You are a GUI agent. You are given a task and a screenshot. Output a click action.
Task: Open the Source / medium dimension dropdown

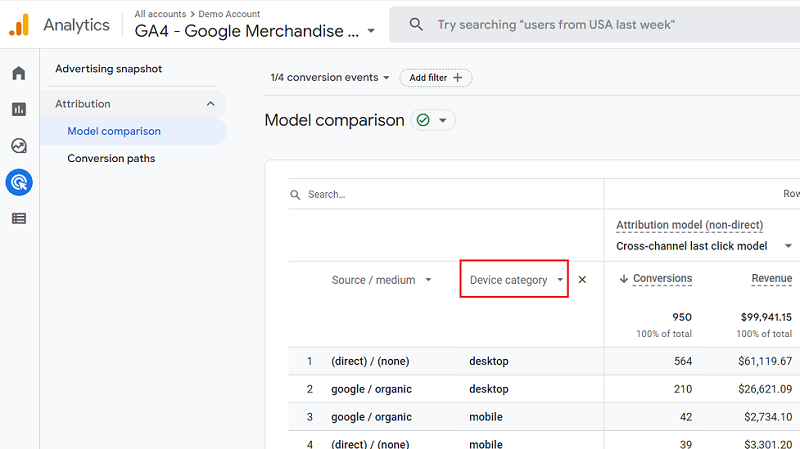point(382,280)
